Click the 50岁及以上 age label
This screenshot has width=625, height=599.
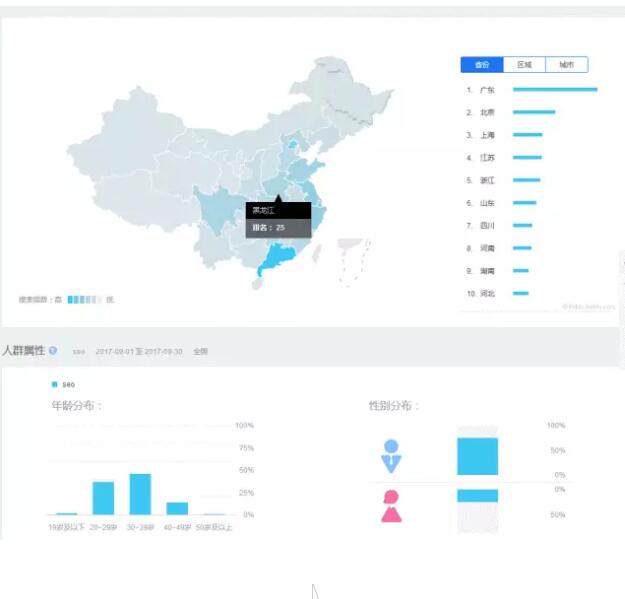(x=214, y=527)
